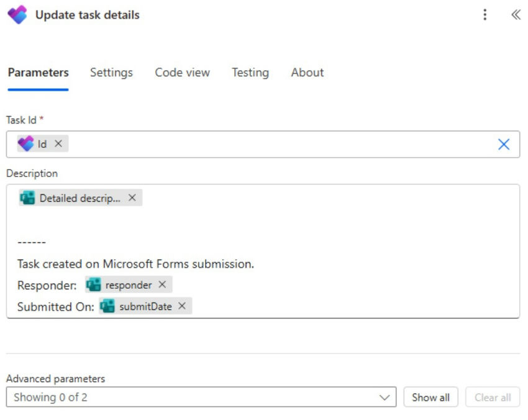Collapse the Update task details panel
Viewport: 528px width, 420px height.
coord(515,15)
